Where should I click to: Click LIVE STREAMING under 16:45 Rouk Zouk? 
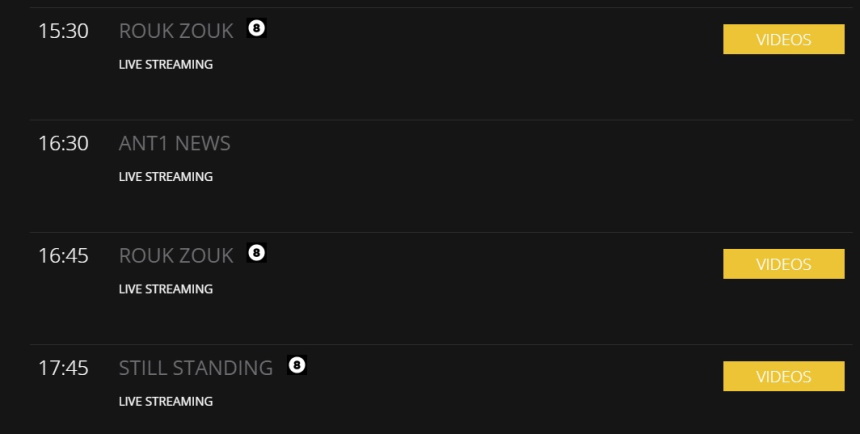[166, 289]
